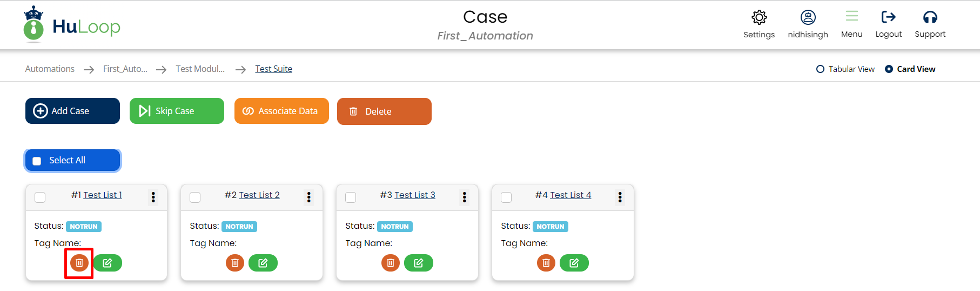Open Settings gear icon
Image resolution: width=980 pixels, height=291 pixels.
[759, 18]
